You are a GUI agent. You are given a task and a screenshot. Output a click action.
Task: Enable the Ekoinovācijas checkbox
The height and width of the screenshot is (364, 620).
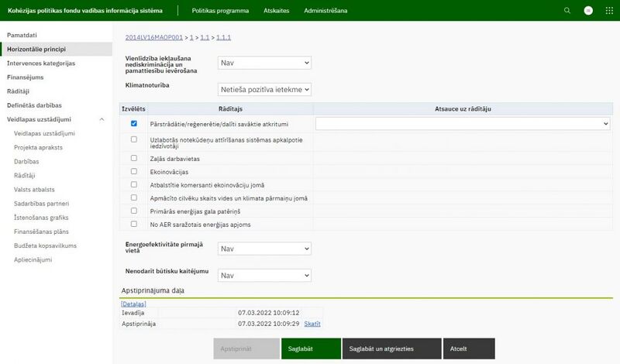(134, 171)
